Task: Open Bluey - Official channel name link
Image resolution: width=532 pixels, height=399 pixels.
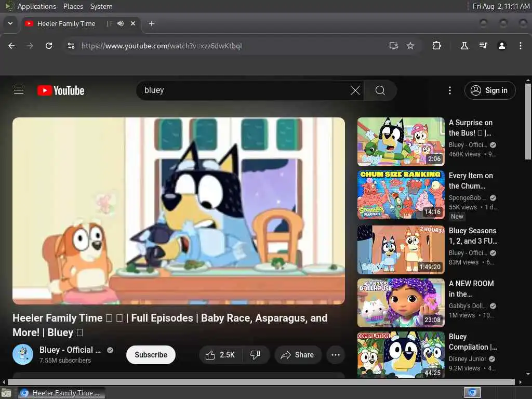Action: (70, 350)
